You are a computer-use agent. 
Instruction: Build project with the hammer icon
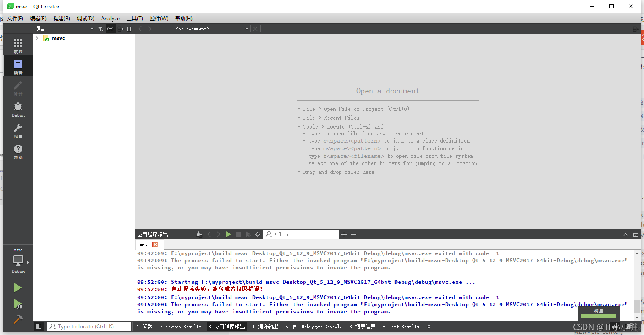point(18,319)
